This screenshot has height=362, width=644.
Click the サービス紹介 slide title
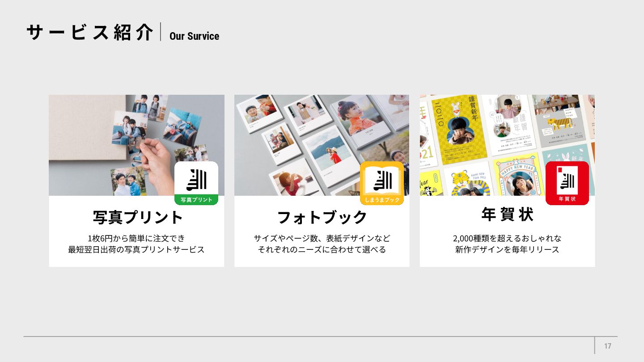click(x=90, y=32)
